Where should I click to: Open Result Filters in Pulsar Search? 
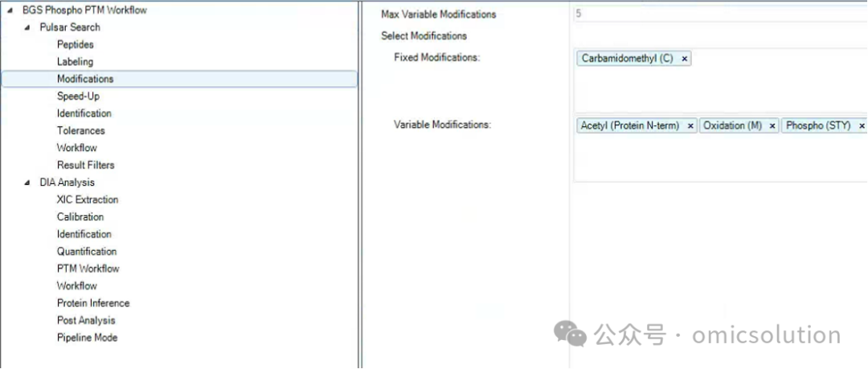pyautogui.click(x=86, y=165)
